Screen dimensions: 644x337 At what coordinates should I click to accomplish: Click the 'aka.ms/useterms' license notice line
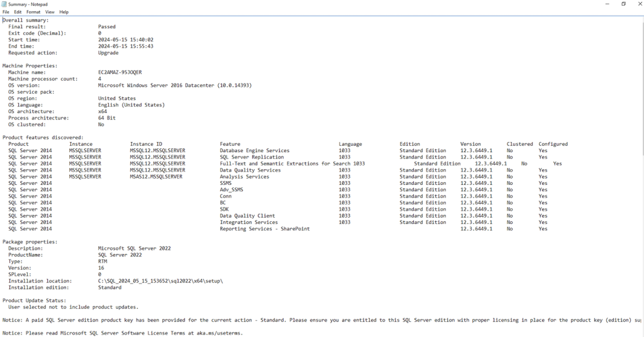[123, 333]
